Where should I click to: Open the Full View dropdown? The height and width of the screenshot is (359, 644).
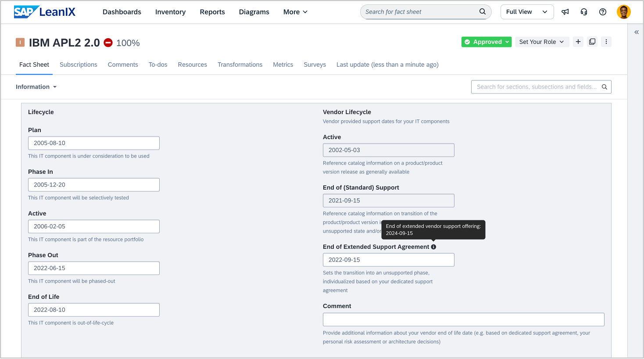pyautogui.click(x=527, y=12)
